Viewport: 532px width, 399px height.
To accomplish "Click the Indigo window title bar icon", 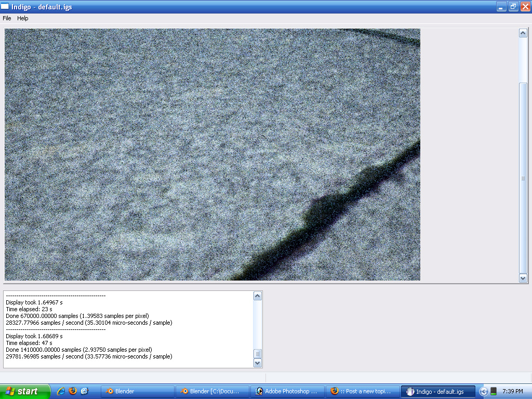I will (5, 6).
